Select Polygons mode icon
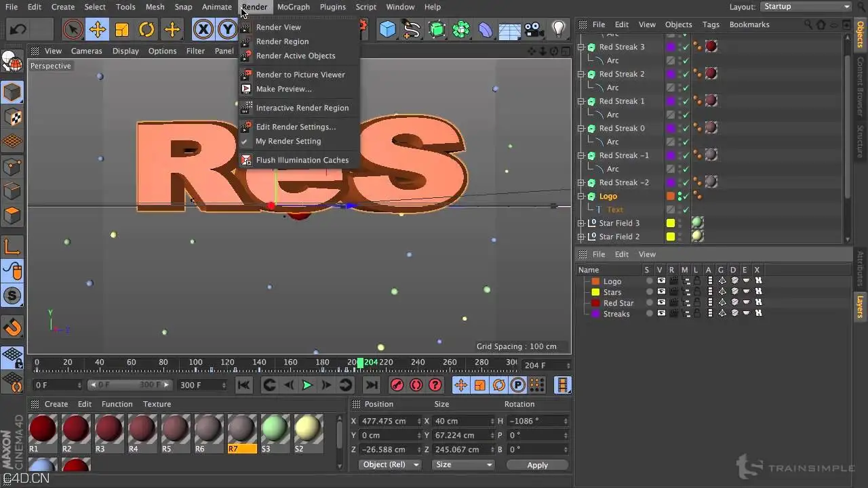The height and width of the screenshot is (488, 868). (12, 216)
